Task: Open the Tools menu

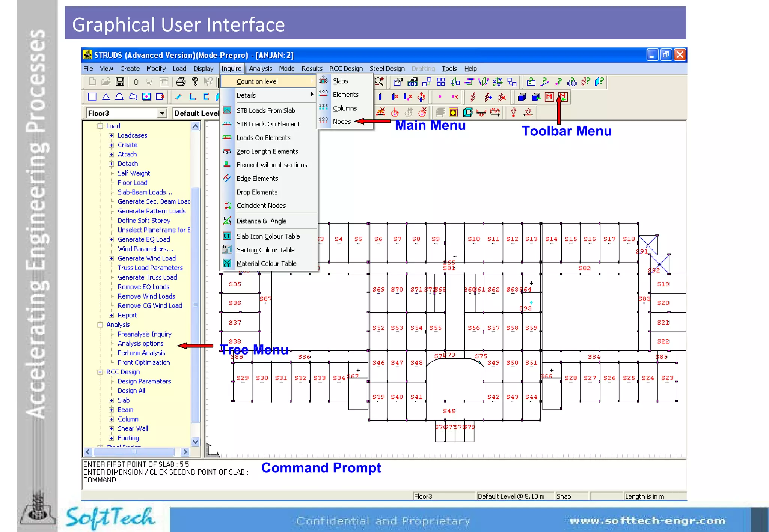Action: (x=449, y=68)
